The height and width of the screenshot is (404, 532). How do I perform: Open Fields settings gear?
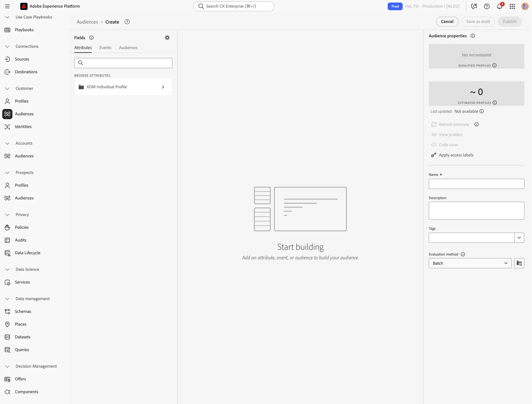point(167,38)
